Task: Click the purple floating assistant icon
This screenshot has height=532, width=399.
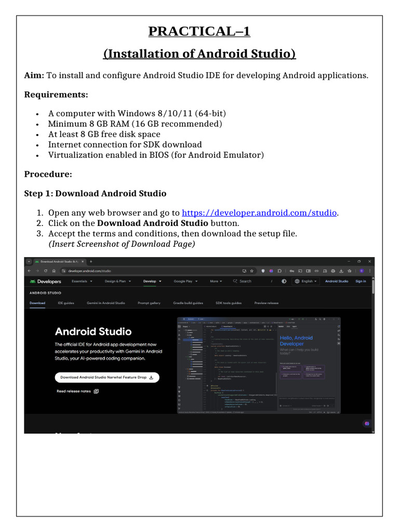Action: (x=366, y=423)
